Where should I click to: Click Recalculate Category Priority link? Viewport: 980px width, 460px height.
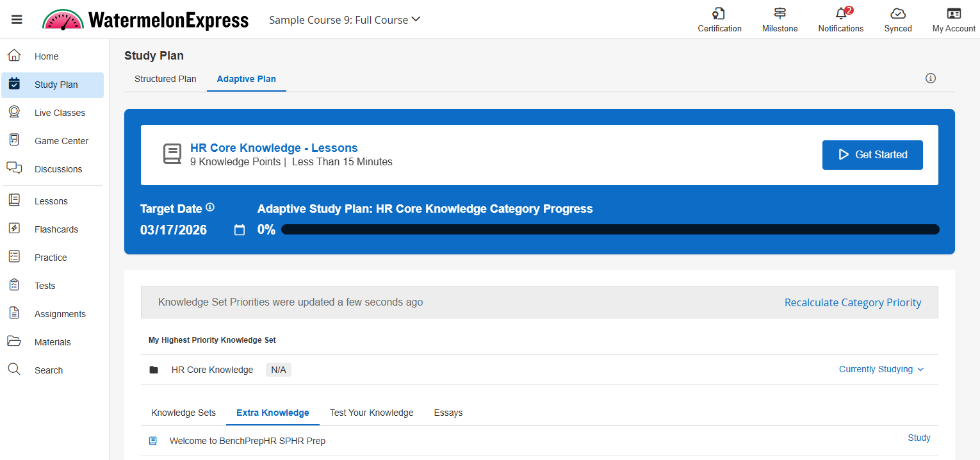click(x=853, y=302)
